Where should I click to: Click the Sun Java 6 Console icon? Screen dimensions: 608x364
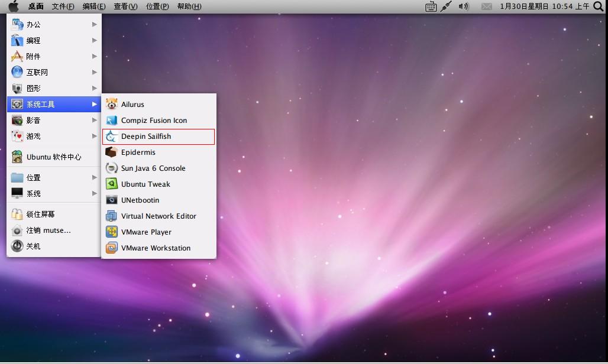112,168
